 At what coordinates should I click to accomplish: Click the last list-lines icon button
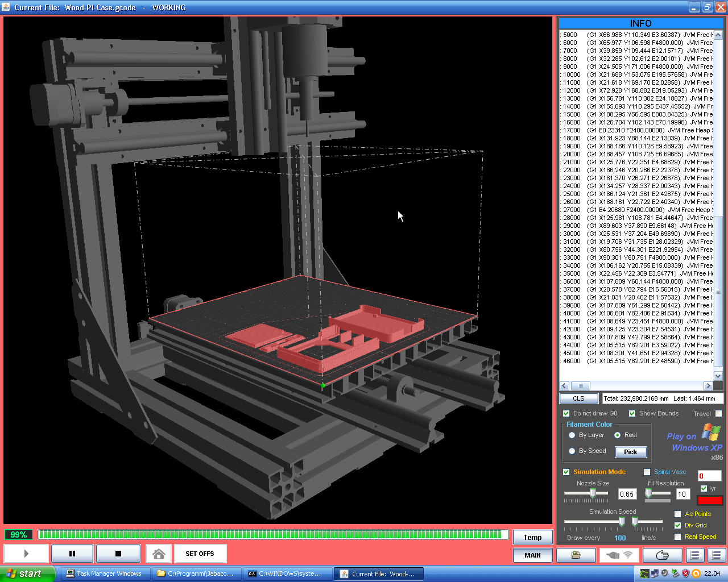pyautogui.click(x=716, y=555)
